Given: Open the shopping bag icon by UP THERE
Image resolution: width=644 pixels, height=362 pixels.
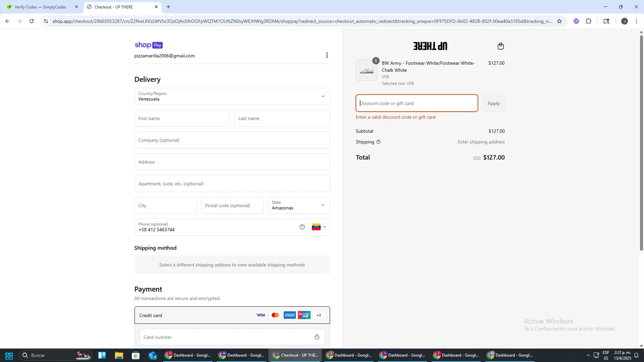Looking at the screenshot, I should pyautogui.click(x=501, y=46).
